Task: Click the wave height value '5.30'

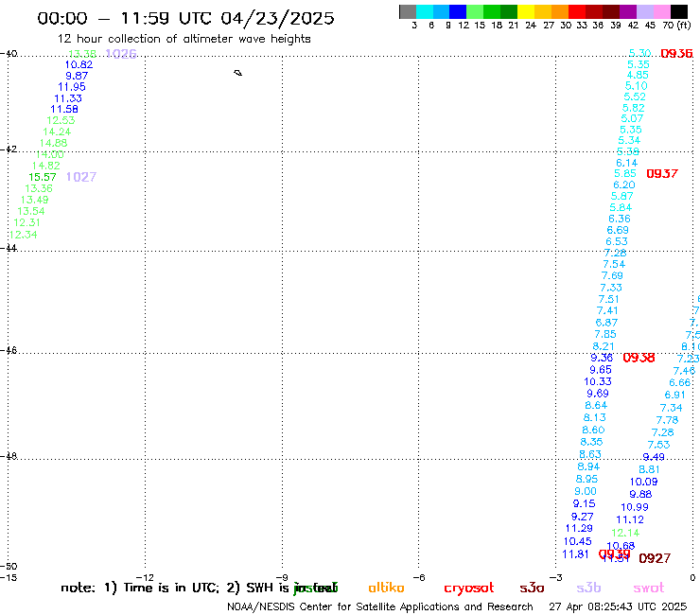Action: click(x=640, y=54)
